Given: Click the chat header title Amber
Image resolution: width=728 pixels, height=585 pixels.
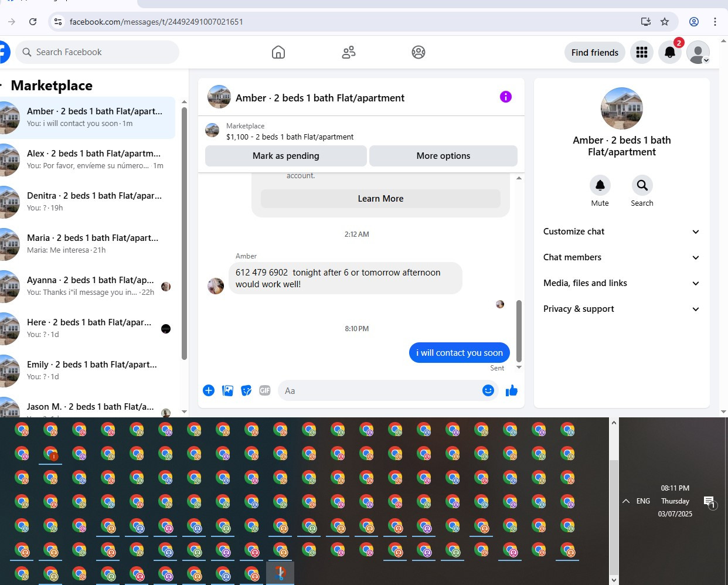Looking at the screenshot, I should coord(320,98).
